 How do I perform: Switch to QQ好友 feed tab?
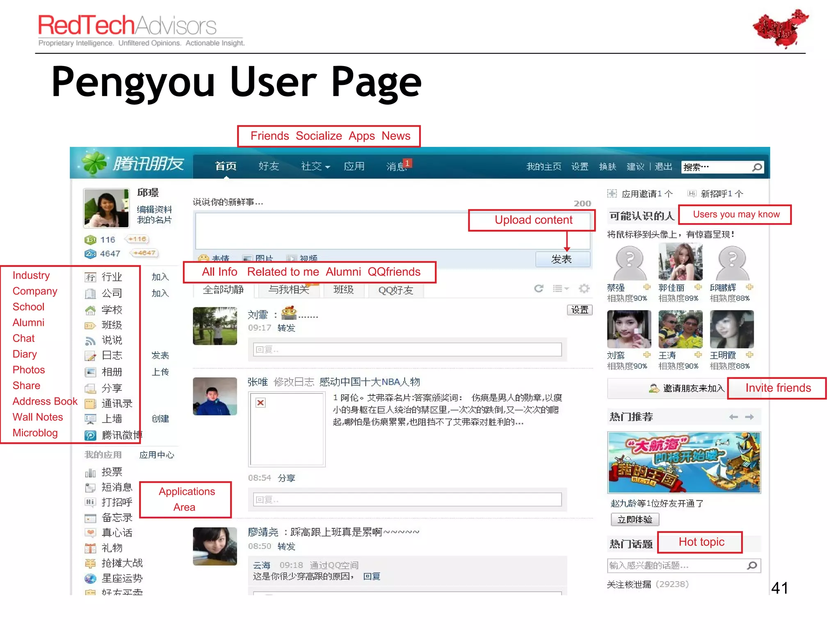[x=395, y=290]
